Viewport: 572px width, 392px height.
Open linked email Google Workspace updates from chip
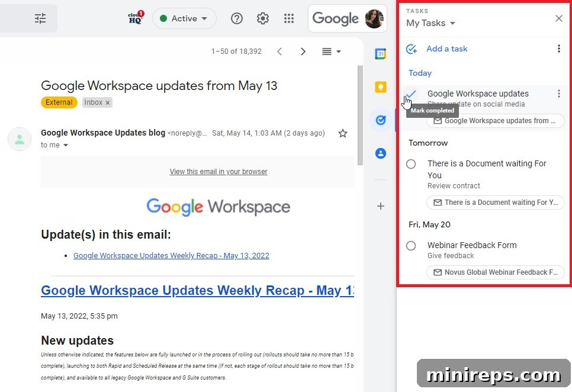496,121
